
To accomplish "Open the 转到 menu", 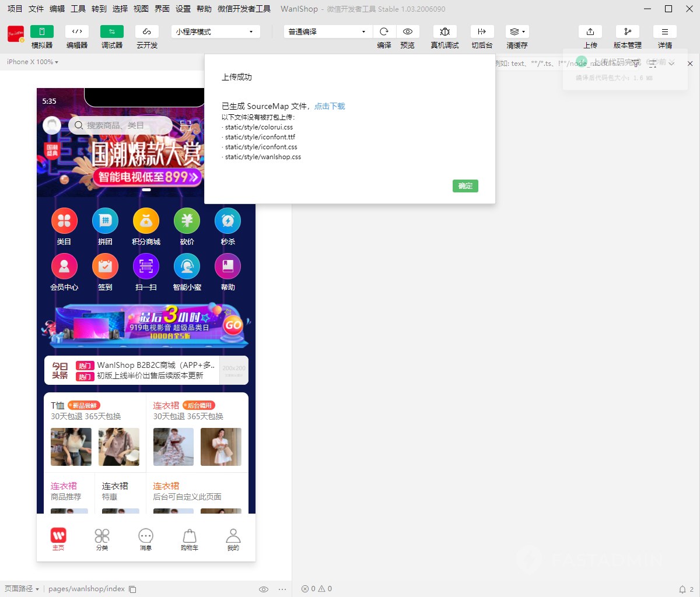I will (x=99, y=9).
